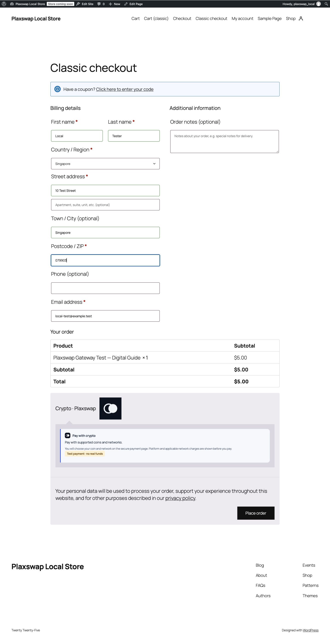Go to the Checkout page

point(182,19)
